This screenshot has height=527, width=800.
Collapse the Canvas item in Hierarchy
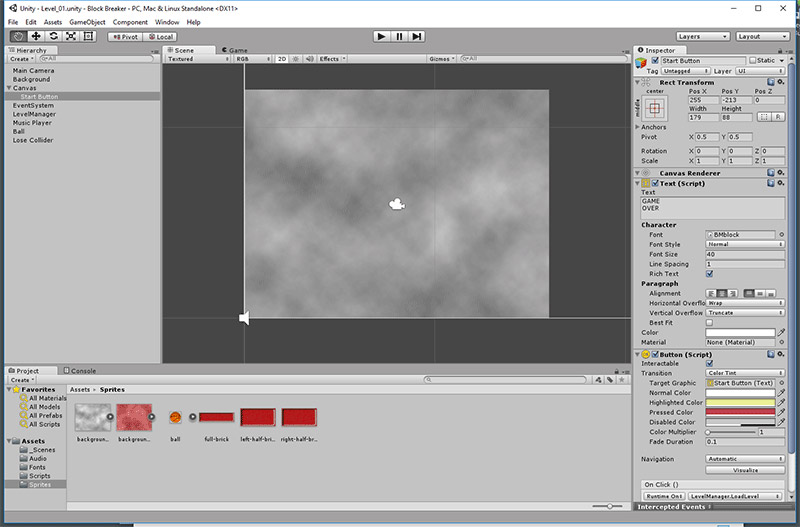tap(9, 88)
